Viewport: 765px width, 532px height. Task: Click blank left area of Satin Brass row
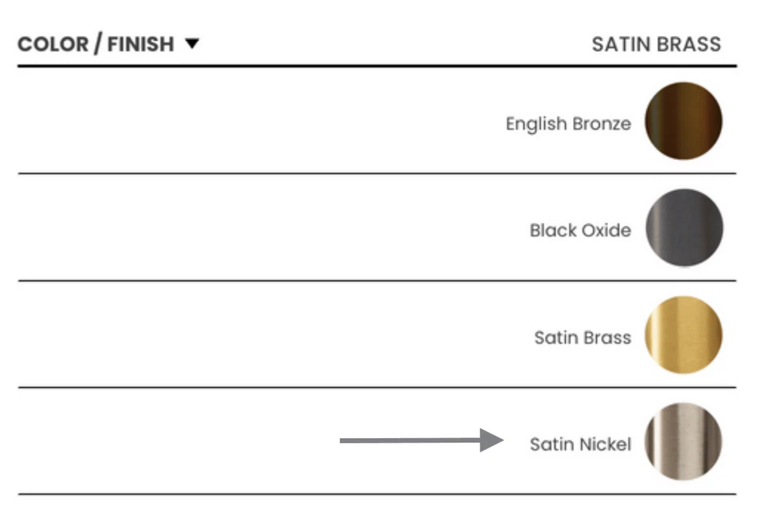pos(199,334)
